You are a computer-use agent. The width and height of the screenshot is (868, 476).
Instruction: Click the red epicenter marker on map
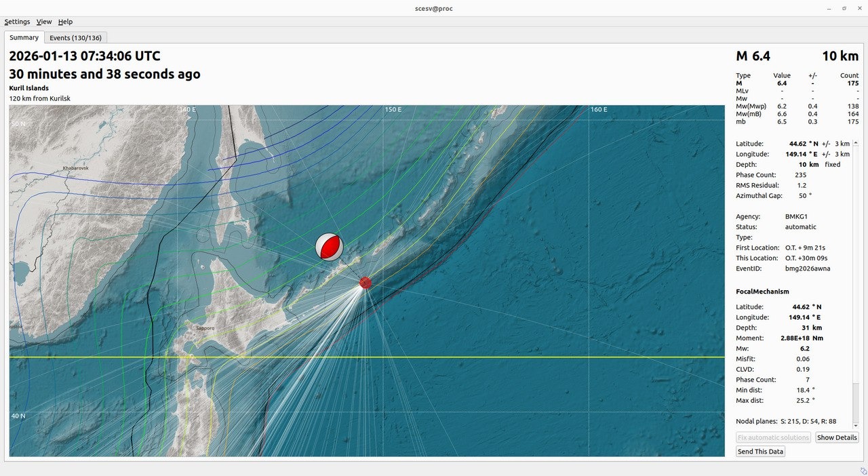pos(366,283)
